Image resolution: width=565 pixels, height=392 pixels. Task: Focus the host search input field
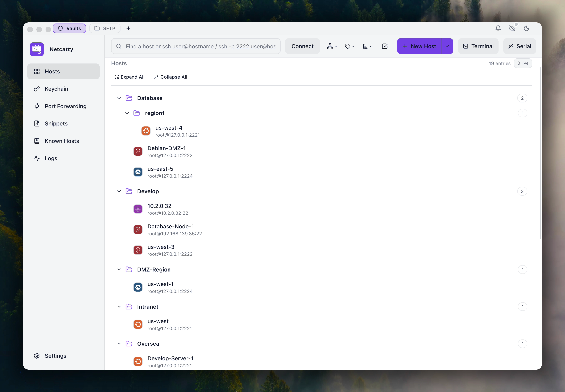coord(200,46)
